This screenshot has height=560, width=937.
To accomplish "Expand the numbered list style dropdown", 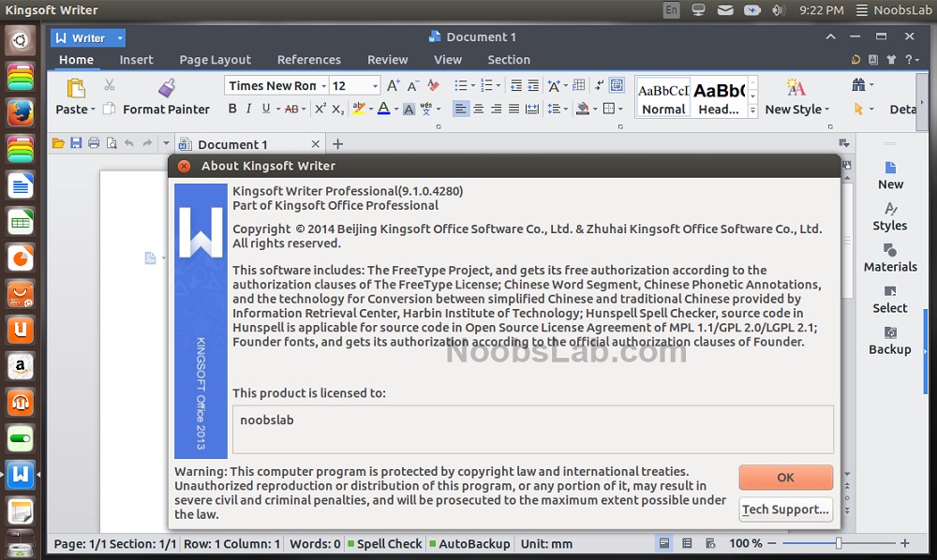I will coord(498,86).
